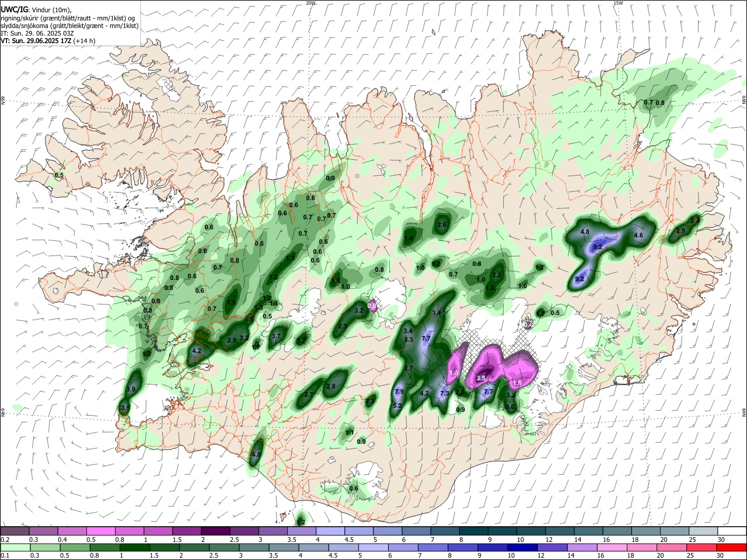Viewport: 747px width, 560px height.
Task: Click the 2.8 precipitation value
Action: tap(331, 387)
